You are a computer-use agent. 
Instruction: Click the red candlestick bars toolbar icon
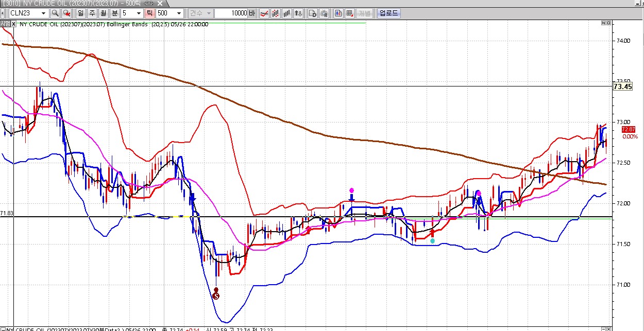pyautogui.click(x=276, y=13)
